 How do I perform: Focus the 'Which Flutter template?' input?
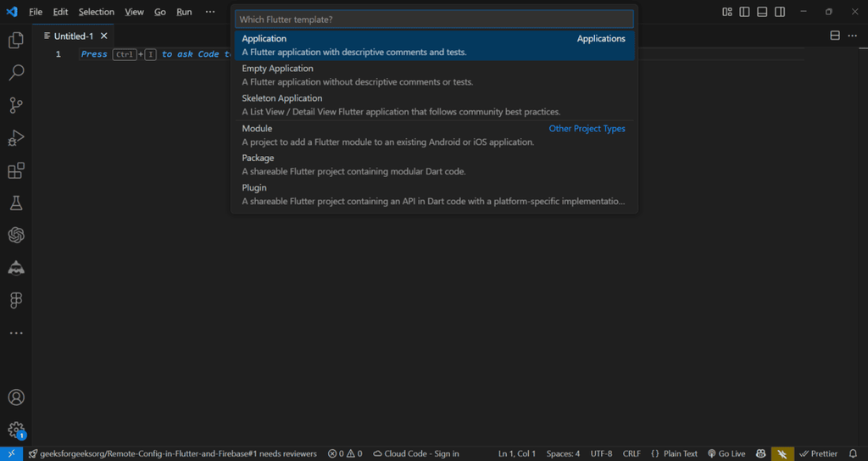click(x=434, y=19)
